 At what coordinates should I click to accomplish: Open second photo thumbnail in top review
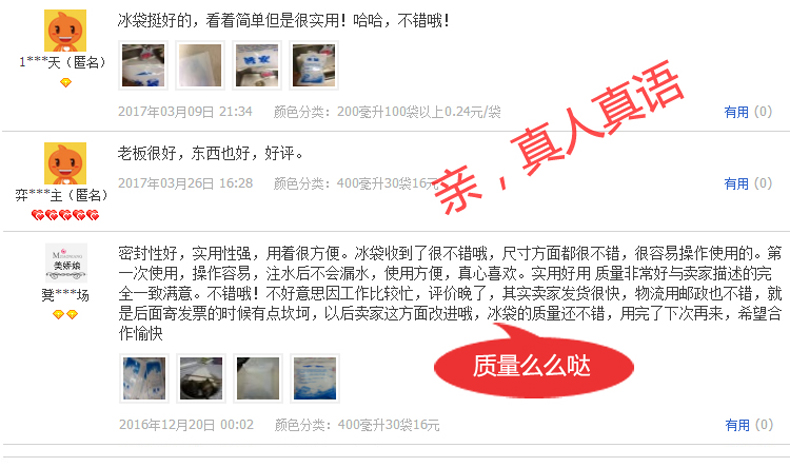coord(200,65)
